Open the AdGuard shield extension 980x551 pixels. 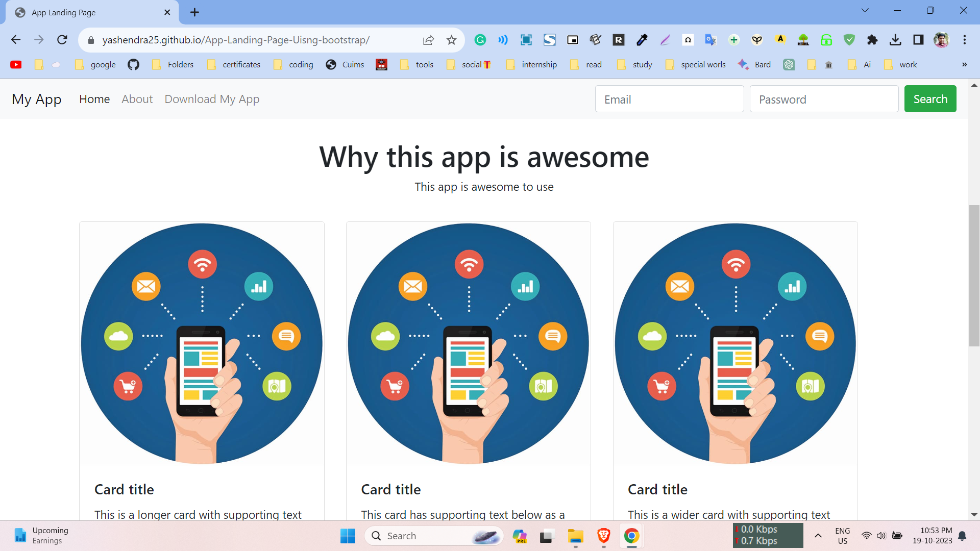[x=849, y=39]
